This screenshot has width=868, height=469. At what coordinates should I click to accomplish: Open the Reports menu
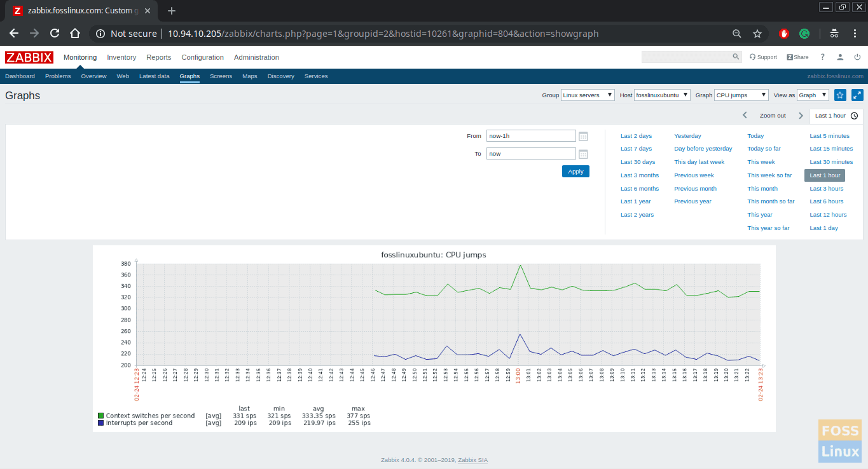click(159, 57)
